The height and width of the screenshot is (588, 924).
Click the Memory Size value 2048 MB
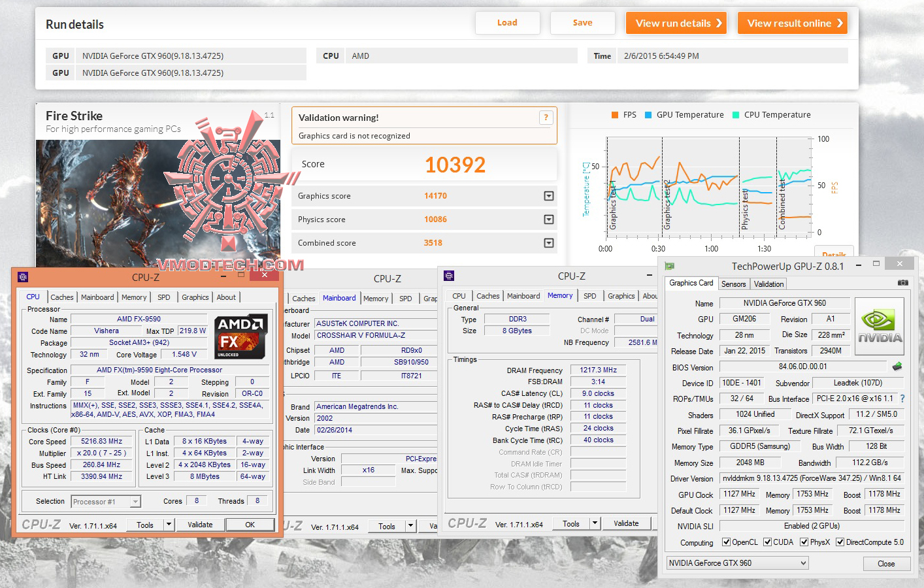[x=750, y=463]
